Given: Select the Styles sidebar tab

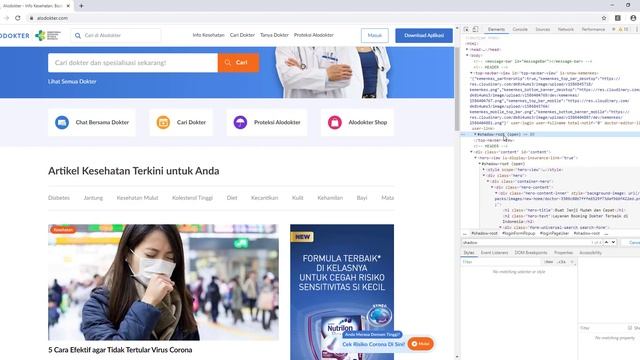Looking at the screenshot, I should [469, 253].
